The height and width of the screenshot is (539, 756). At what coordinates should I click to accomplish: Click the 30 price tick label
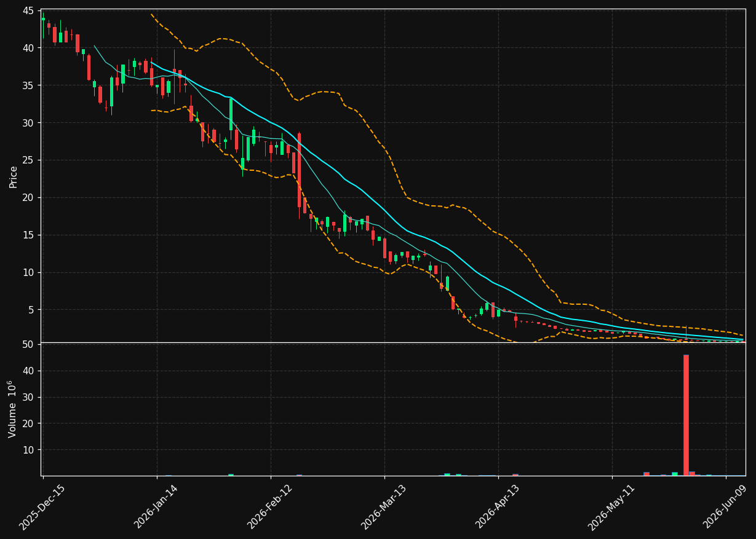[28, 123]
